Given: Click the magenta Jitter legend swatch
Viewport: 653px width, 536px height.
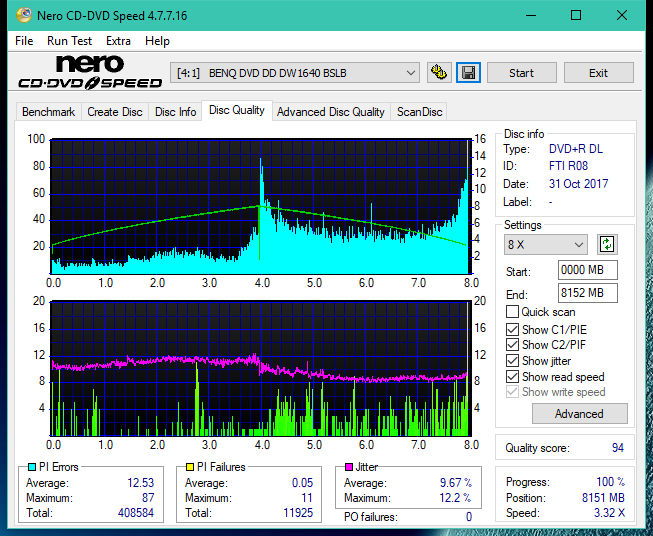Looking at the screenshot, I should (x=349, y=467).
